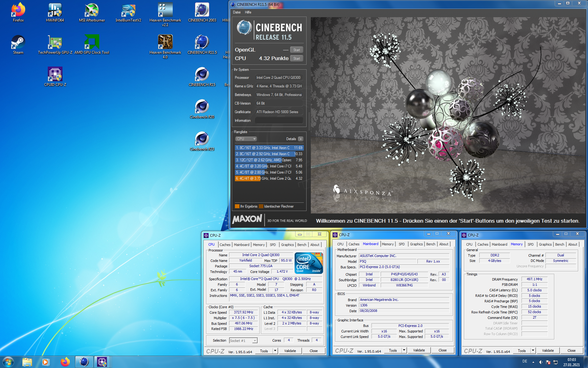Open the CPU ranking type dropdown
Image resolution: width=588 pixels, height=368 pixels.
click(246, 139)
